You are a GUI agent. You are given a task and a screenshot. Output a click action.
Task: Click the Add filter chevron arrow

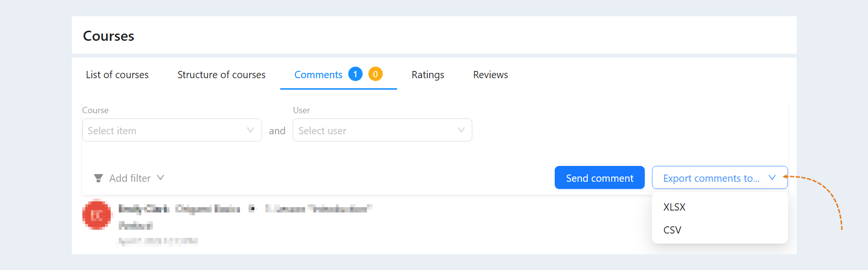[x=160, y=177]
